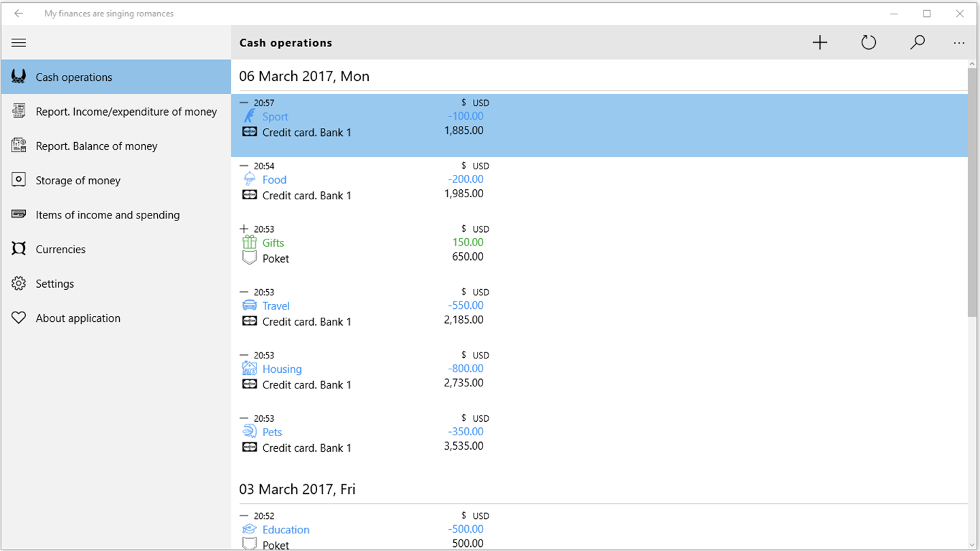This screenshot has width=980, height=551.
Task: Open Report. Balance of money
Action: (x=96, y=146)
